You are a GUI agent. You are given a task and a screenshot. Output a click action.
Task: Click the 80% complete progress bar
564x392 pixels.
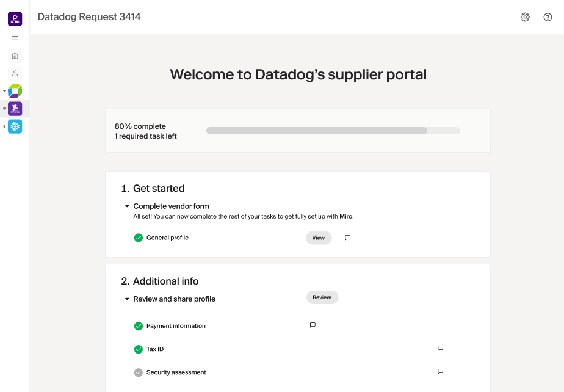pos(333,131)
